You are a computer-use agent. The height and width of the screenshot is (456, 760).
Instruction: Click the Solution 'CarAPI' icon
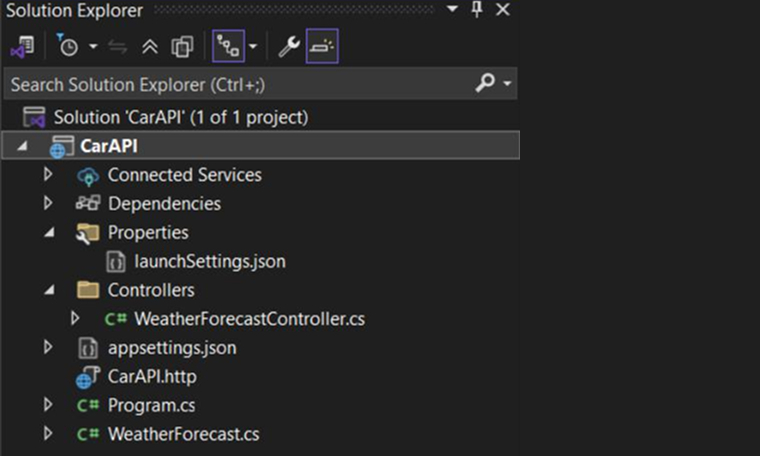tap(34, 117)
